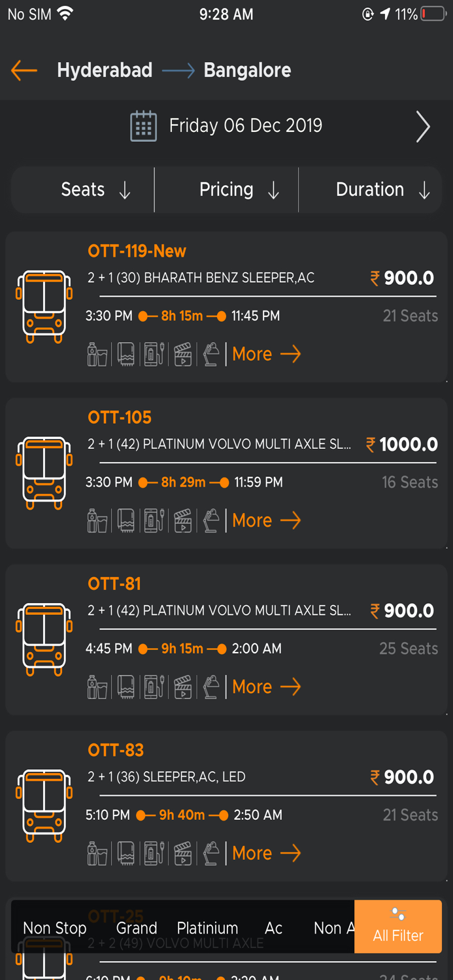Screen dimensions: 453x980
Task: Tap the back arrow near Hyderabad
Action: coord(24,70)
